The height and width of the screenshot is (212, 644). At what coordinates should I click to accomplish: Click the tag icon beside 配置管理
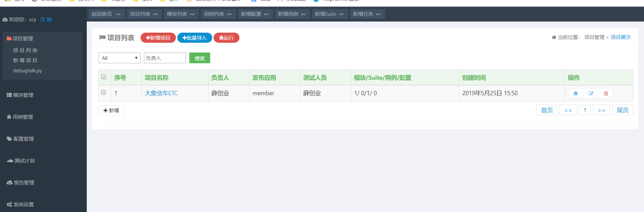tap(9, 139)
